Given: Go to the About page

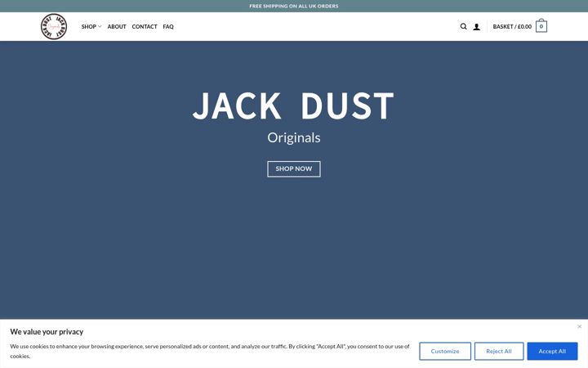Looking at the screenshot, I should [x=117, y=27].
